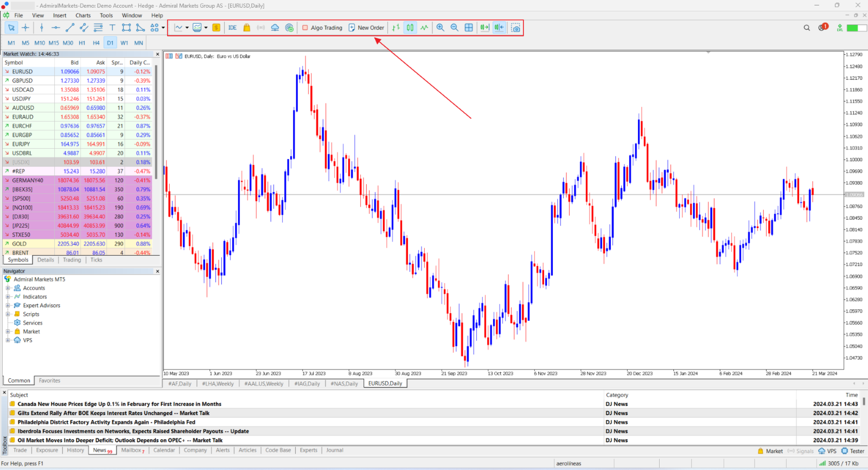Select the cursor arrow tool
Viewport: 868px width, 470px height.
(11, 28)
